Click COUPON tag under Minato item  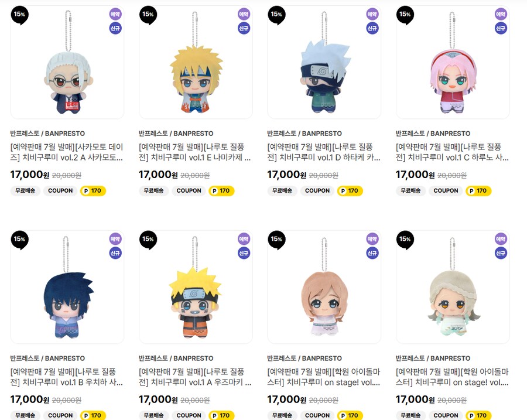(189, 190)
